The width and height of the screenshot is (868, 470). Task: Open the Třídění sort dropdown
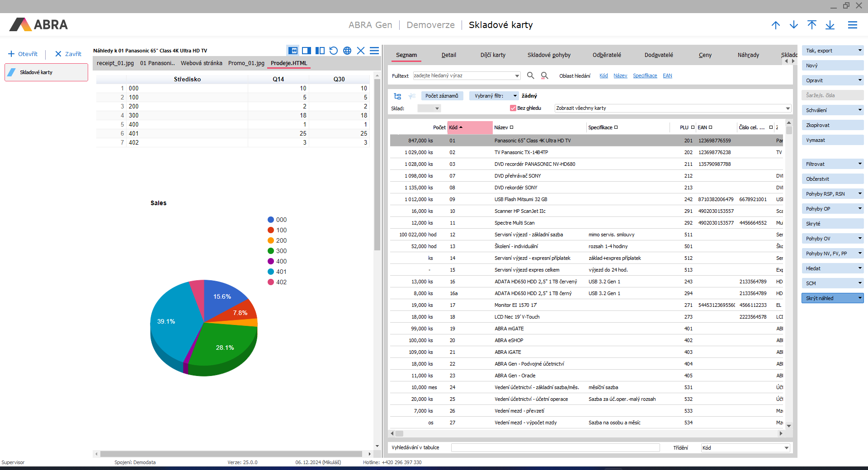(786, 448)
